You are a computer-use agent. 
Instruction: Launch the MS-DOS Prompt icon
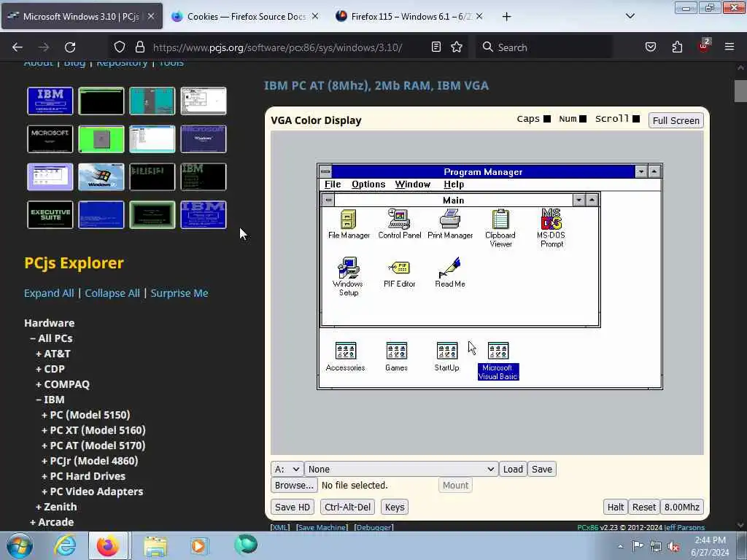tap(551, 228)
